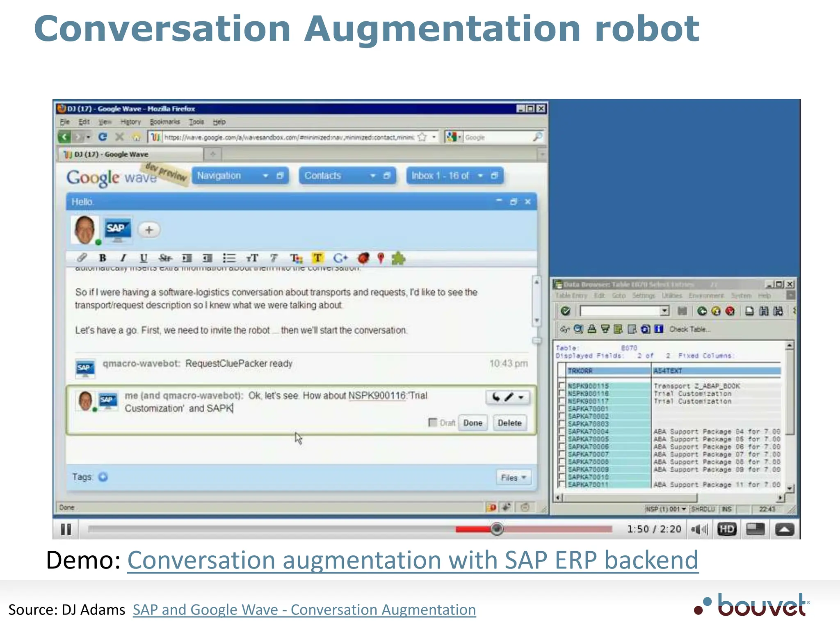Click the bulleted list icon
Image resolution: width=840 pixels, height=630 pixels.
pyautogui.click(x=229, y=258)
